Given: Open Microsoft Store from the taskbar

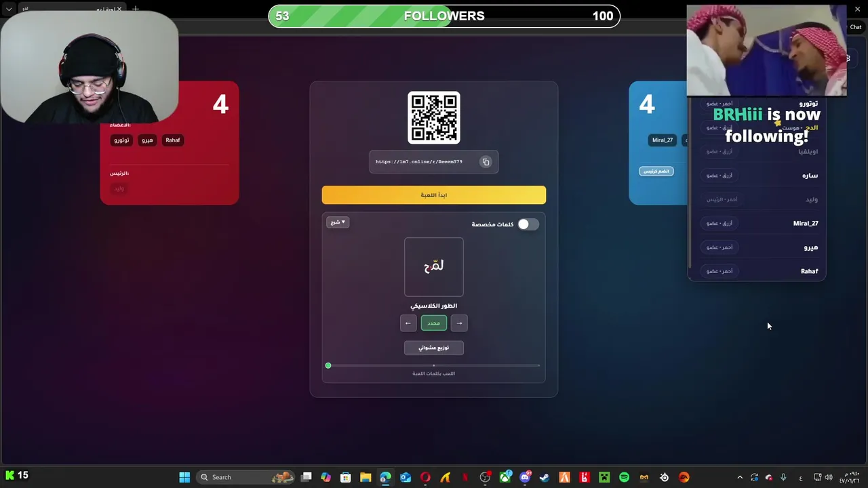Looking at the screenshot, I should pyautogui.click(x=346, y=477).
